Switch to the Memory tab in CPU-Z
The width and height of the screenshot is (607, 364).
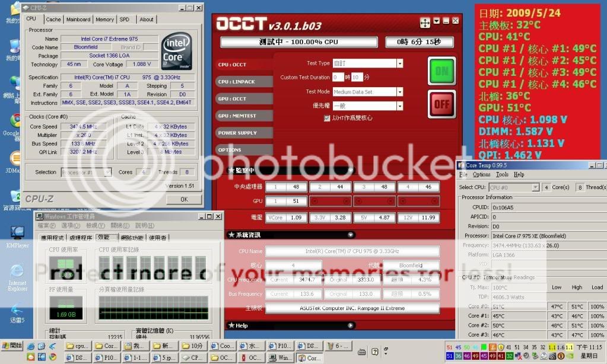[x=104, y=20]
